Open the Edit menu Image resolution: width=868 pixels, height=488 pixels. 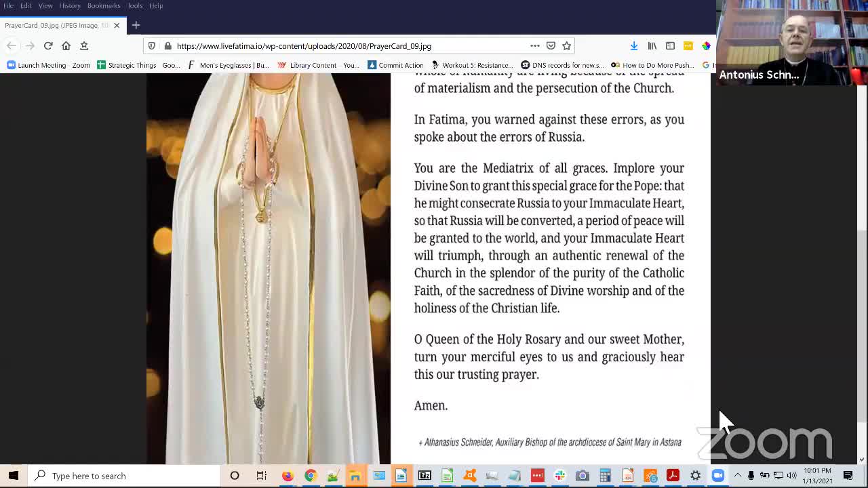[x=26, y=5]
